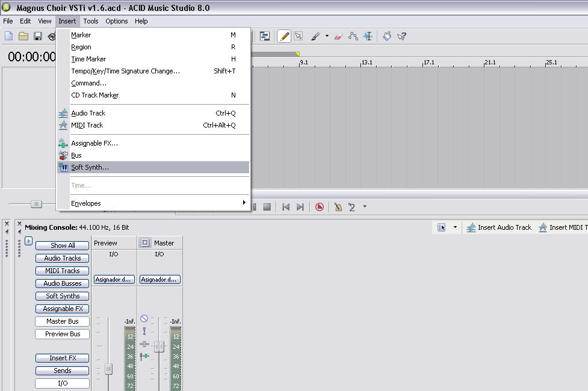
Task: Choose Soft Synth... from Insert menu
Action: pos(153,167)
